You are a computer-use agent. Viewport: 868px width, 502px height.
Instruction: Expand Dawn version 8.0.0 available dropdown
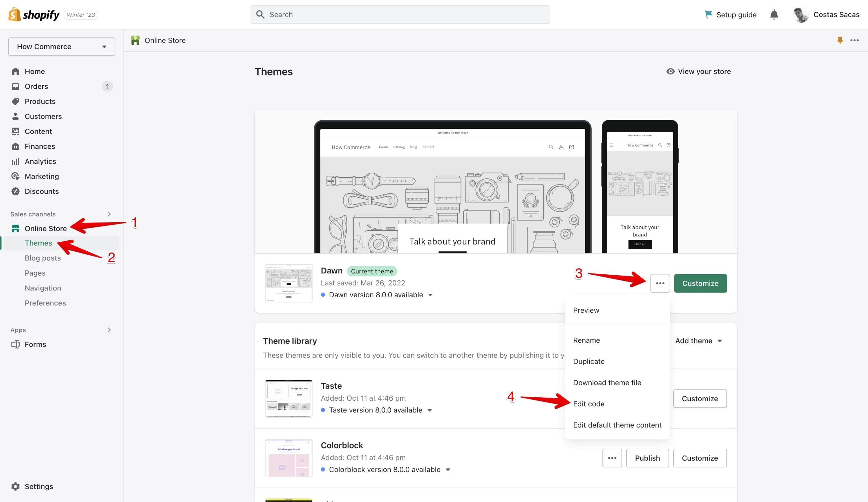point(430,295)
